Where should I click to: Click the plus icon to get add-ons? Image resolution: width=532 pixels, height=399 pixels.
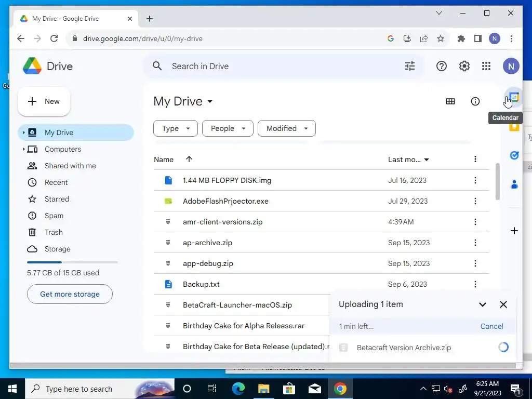514,231
